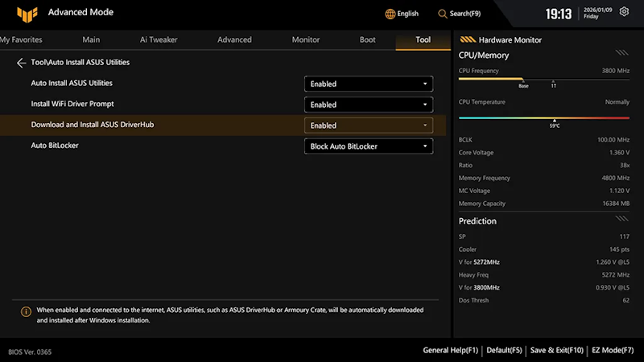
Task: Click the back arrow beside Tool\Auto Install ASUS Utilities
Action: point(22,63)
